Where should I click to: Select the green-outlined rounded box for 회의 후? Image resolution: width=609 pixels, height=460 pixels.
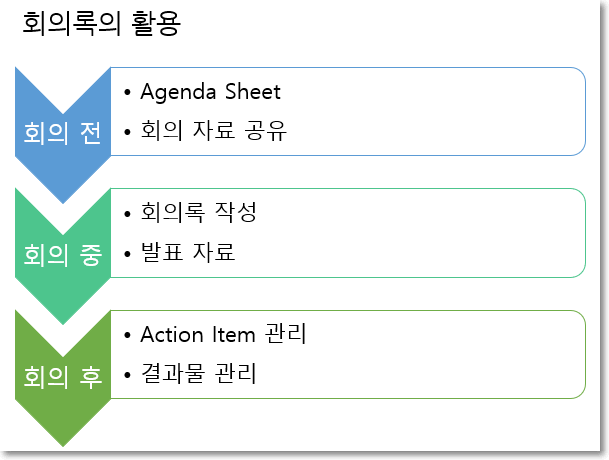click(x=348, y=354)
